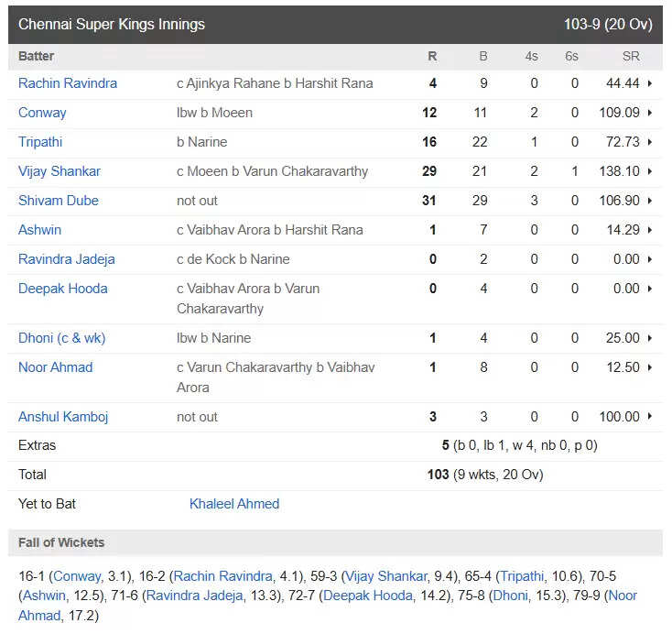Viewport: 672px width, 634px height.
Task: Select the Chennai Super Kings Innings header
Action: (x=336, y=25)
